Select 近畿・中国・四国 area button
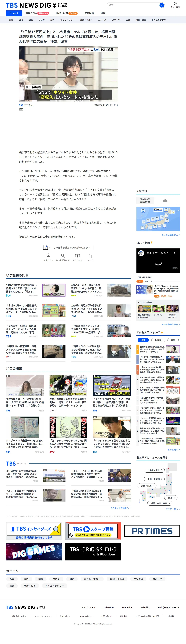Screen dimensions: 186x644 (x=160, y=503)
